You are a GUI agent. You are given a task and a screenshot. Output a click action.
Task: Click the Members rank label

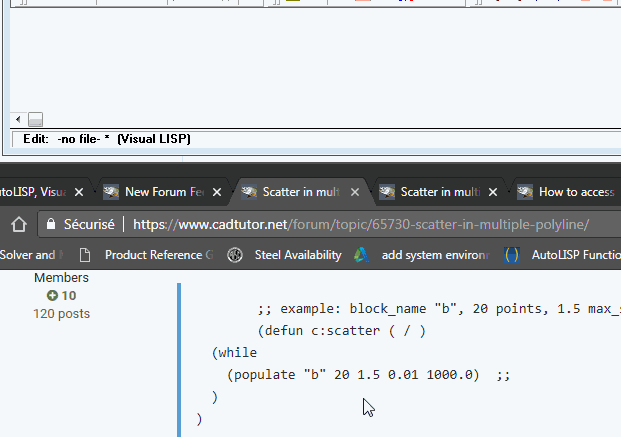point(61,278)
